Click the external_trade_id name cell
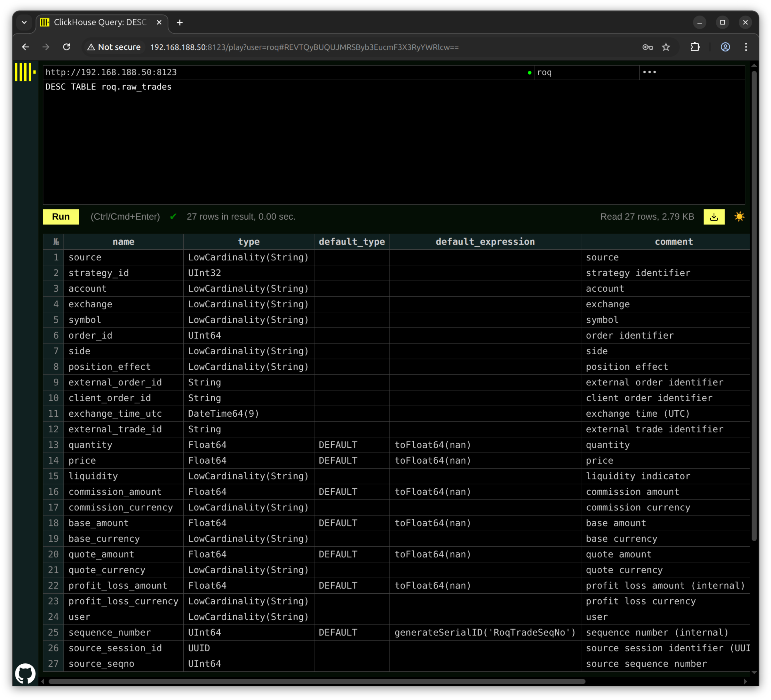Image resolution: width=771 pixels, height=700 pixels. click(x=124, y=429)
